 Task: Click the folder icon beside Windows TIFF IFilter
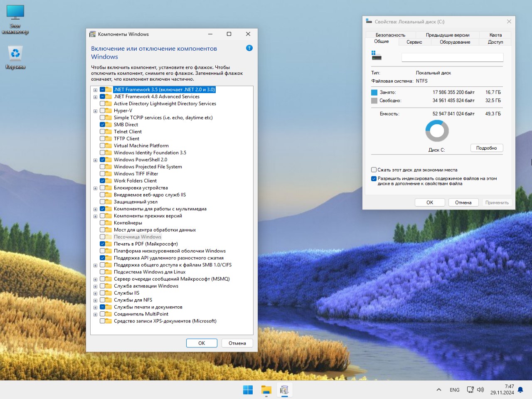(x=109, y=174)
